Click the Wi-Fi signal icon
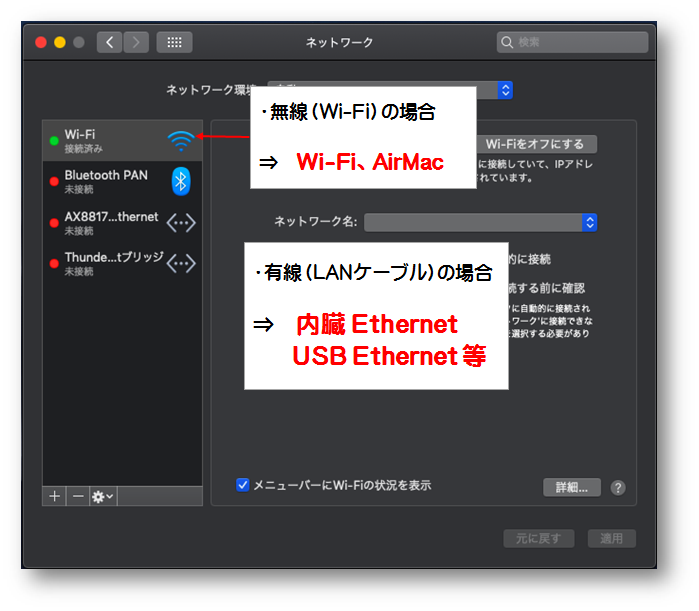This screenshot has height=611, width=699. [x=181, y=141]
